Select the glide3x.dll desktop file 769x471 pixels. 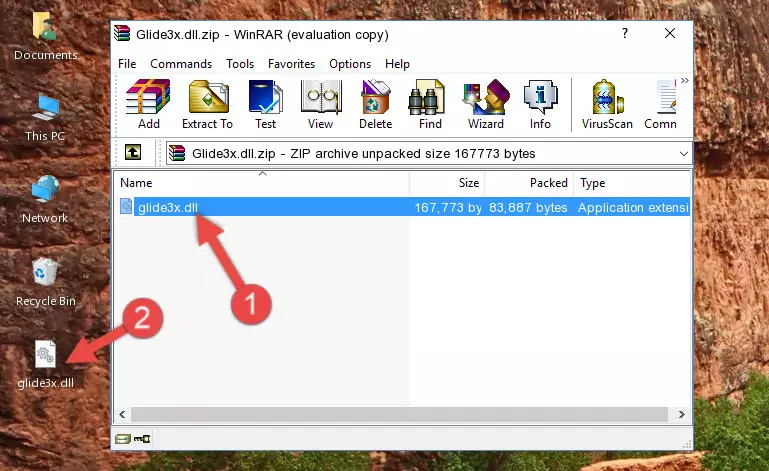46,366
